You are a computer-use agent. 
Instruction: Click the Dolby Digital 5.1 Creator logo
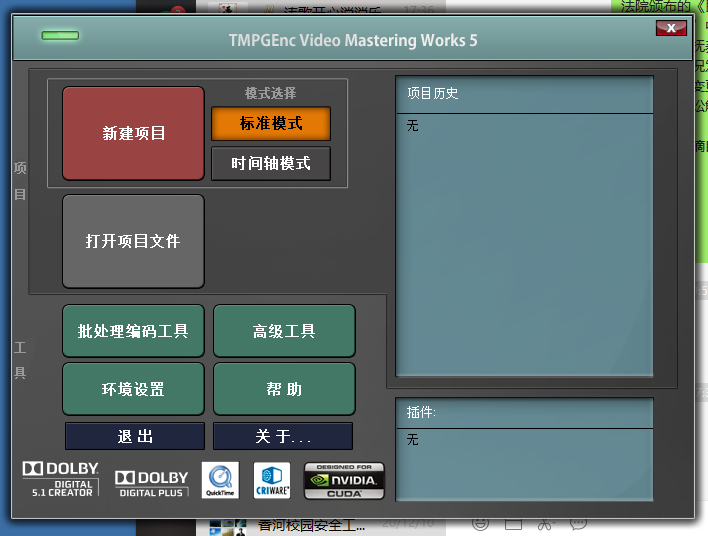(x=61, y=479)
